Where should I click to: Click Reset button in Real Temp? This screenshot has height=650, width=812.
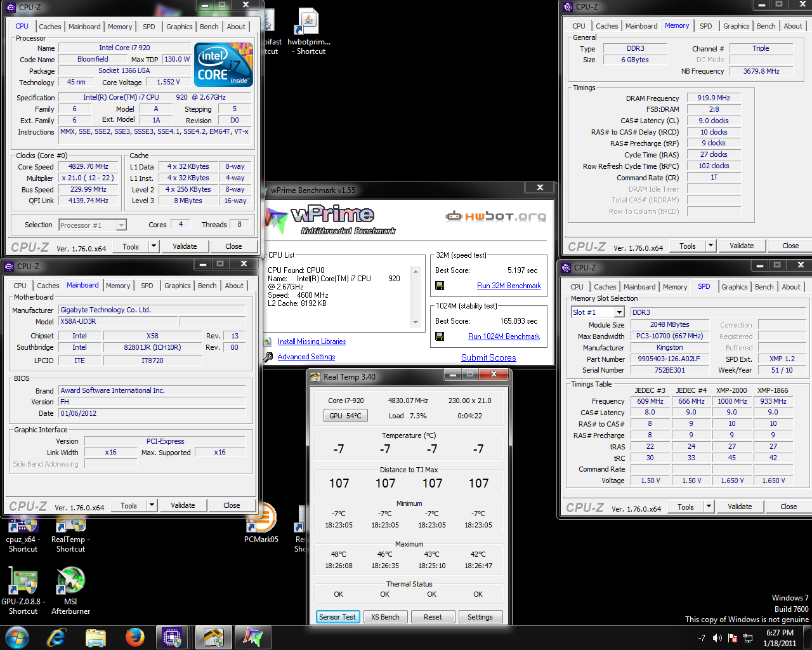tap(433, 617)
